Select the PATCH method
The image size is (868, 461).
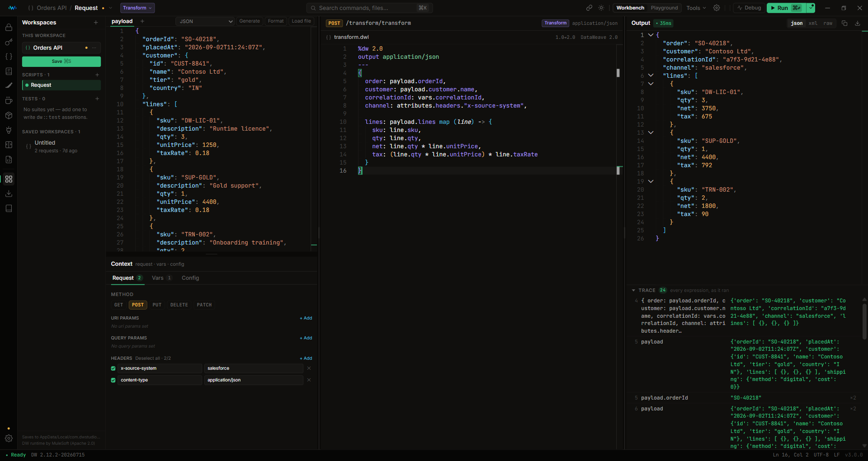coord(204,305)
